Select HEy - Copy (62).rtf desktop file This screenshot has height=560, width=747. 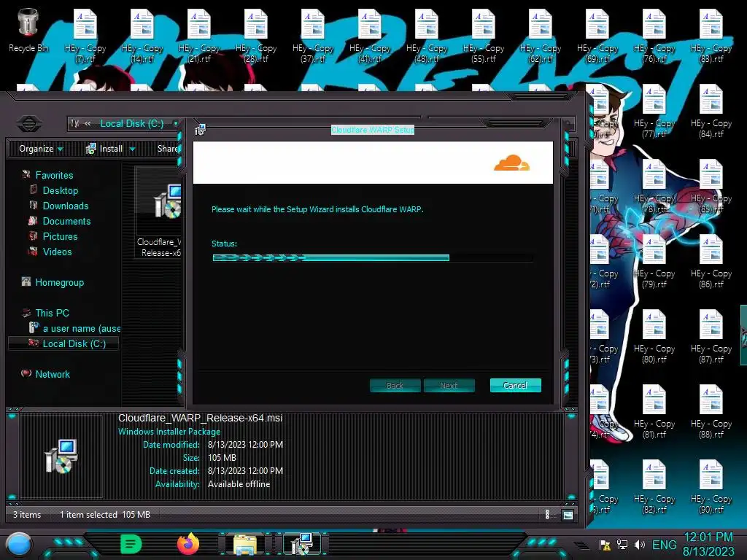point(541,37)
